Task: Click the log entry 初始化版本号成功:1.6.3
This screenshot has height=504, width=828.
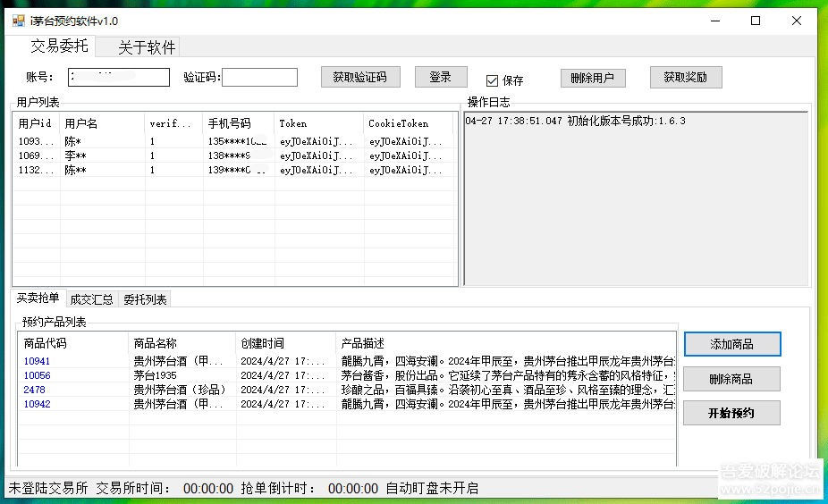Action: coord(575,121)
